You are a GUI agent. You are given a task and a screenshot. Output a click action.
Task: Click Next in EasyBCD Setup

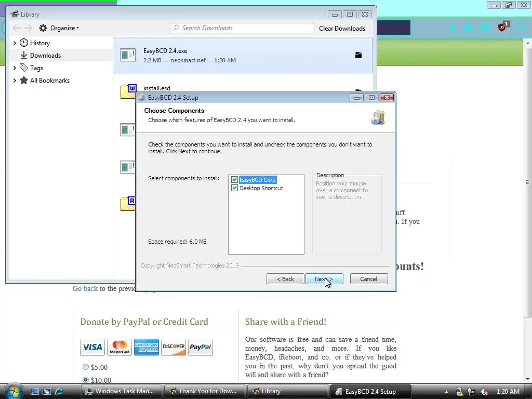324,279
